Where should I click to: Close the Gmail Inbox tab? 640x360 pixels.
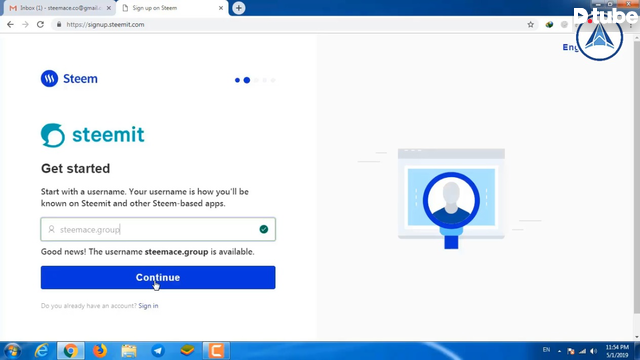[x=109, y=8]
